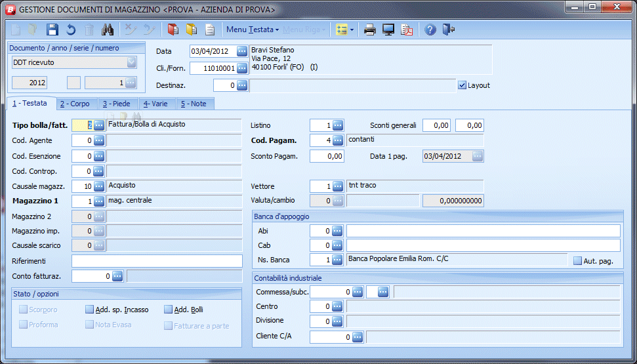
Task: Open the Menu Testata dropdown
Action: (253, 30)
